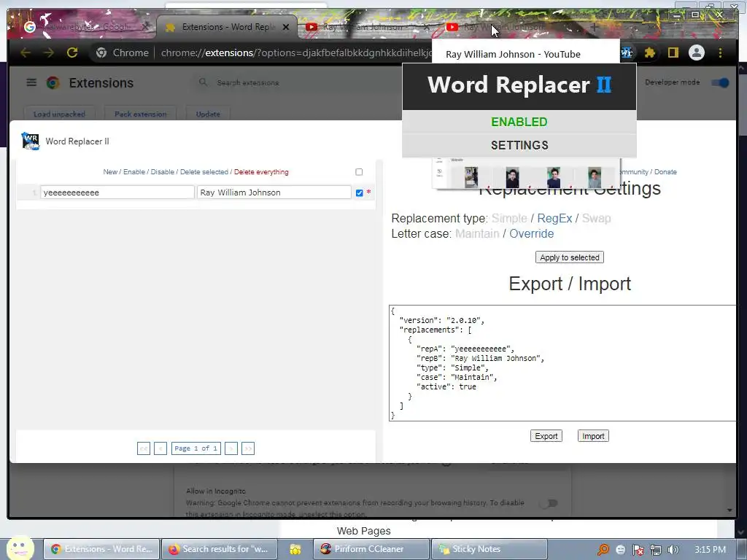Click the Word Replacer II logo icon
The height and width of the screenshot is (560, 747).
pyautogui.click(x=31, y=141)
